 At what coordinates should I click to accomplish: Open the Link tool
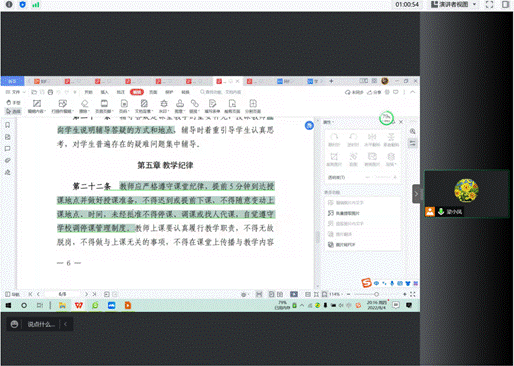pos(194,106)
